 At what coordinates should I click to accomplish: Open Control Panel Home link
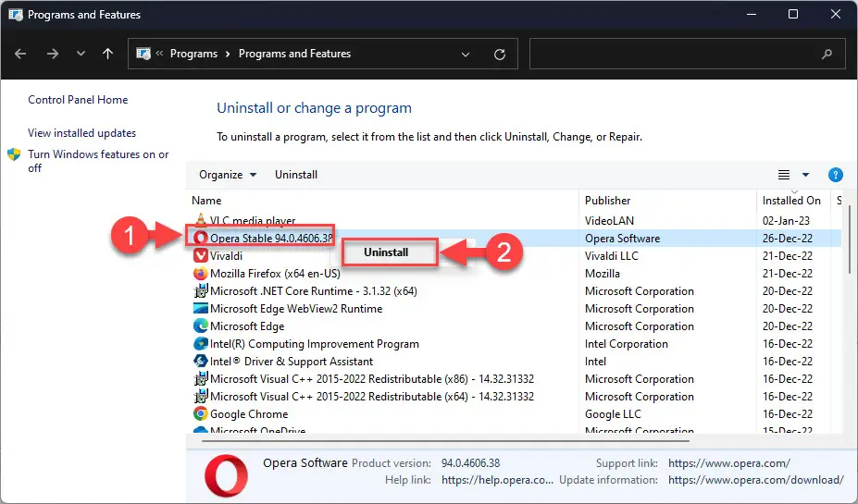point(78,100)
